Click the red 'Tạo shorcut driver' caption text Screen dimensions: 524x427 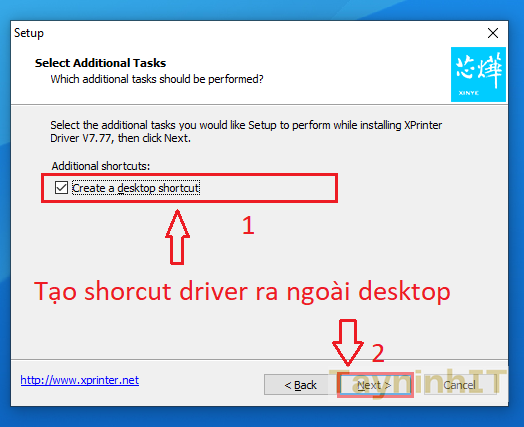pyautogui.click(x=242, y=292)
